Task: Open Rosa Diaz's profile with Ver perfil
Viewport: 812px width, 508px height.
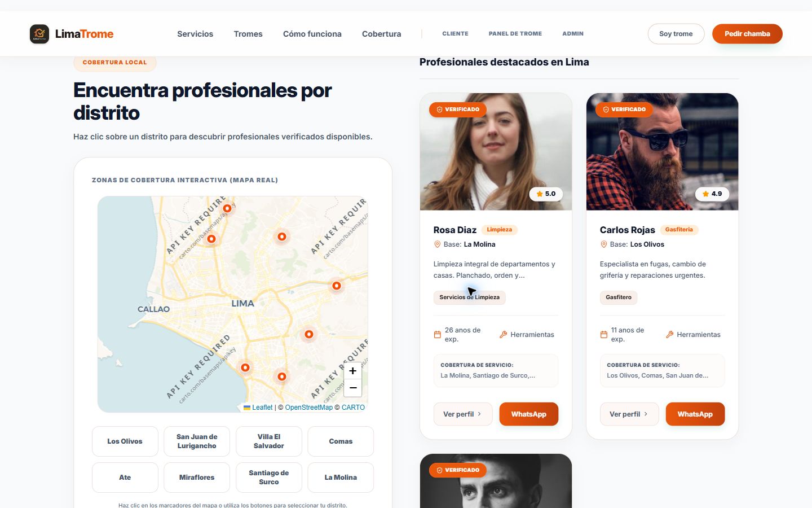Action: coord(463,414)
